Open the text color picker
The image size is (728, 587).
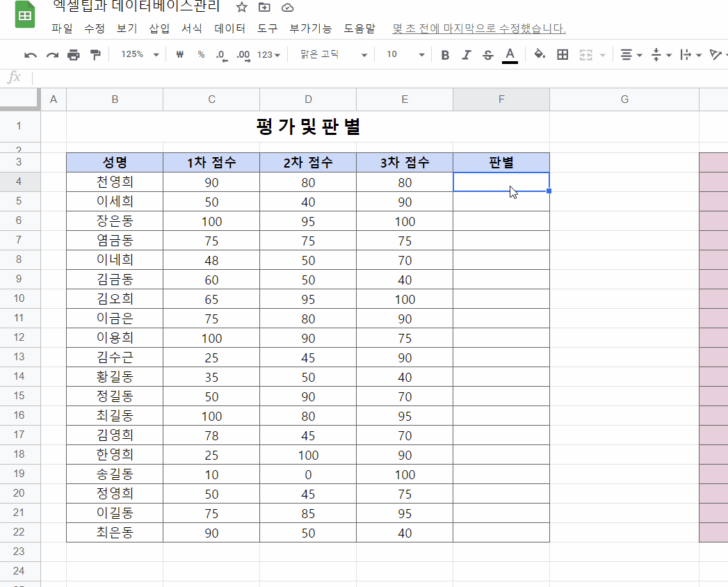510,55
